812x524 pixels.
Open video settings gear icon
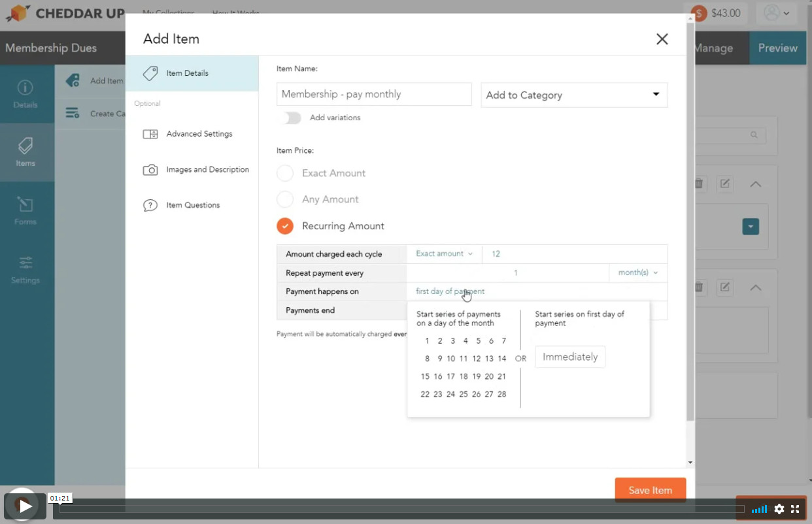[779, 509]
